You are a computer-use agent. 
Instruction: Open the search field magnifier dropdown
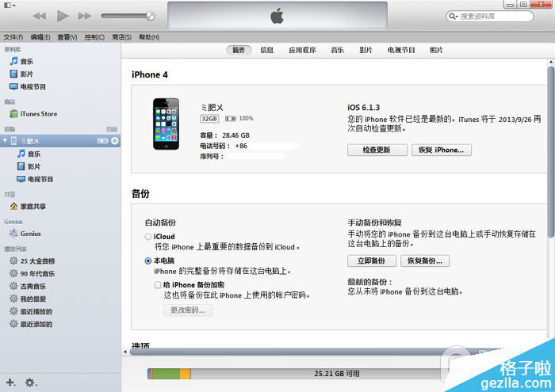tap(454, 16)
